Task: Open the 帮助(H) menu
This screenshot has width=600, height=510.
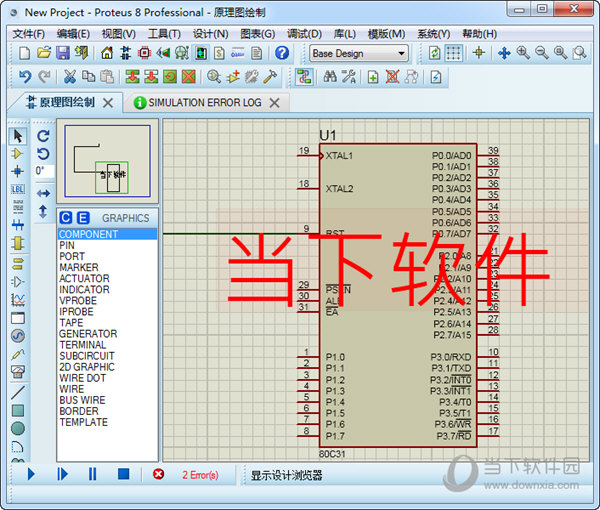Action: pos(479,34)
